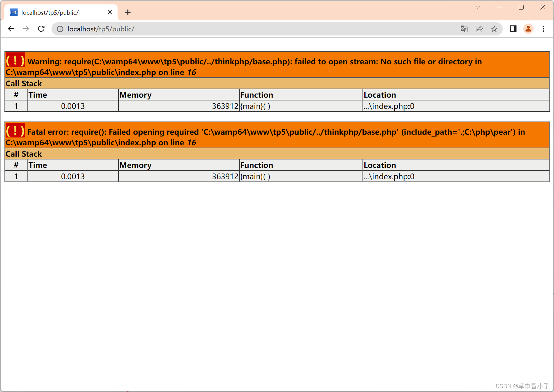
Task: Click the second Call Stack heading
Action: pyautogui.click(x=24, y=154)
